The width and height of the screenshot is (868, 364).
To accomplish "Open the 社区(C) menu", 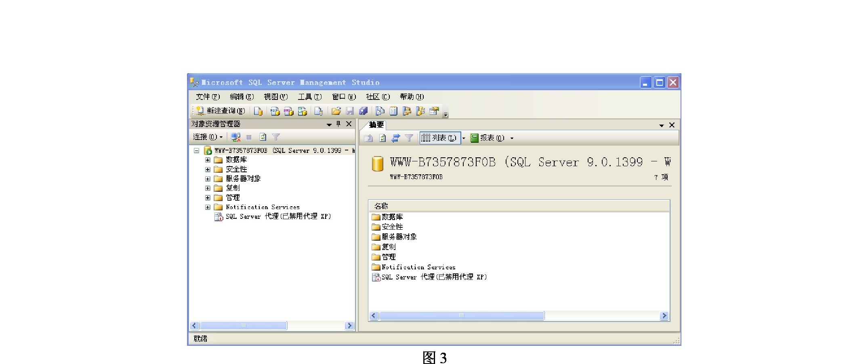I will pyautogui.click(x=378, y=97).
